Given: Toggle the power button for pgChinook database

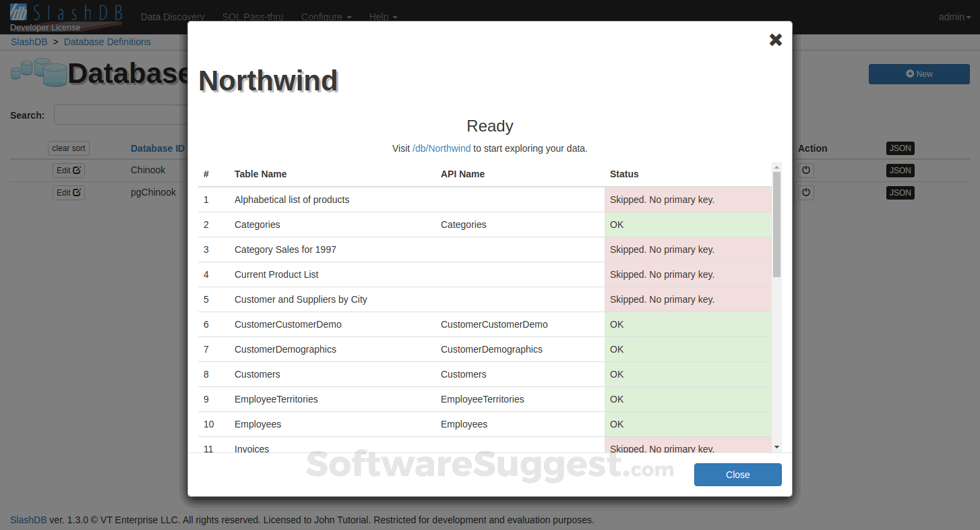Looking at the screenshot, I should pos(806,192).
